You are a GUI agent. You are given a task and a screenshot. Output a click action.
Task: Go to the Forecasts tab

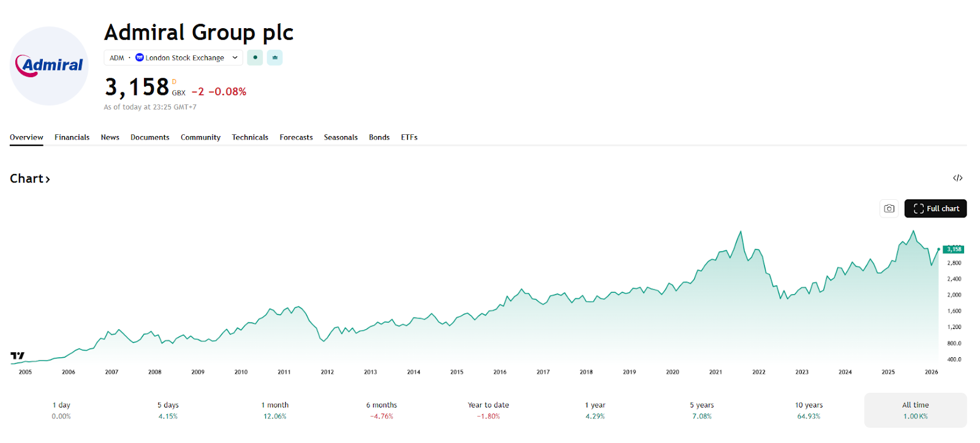(x=296, y=137)
